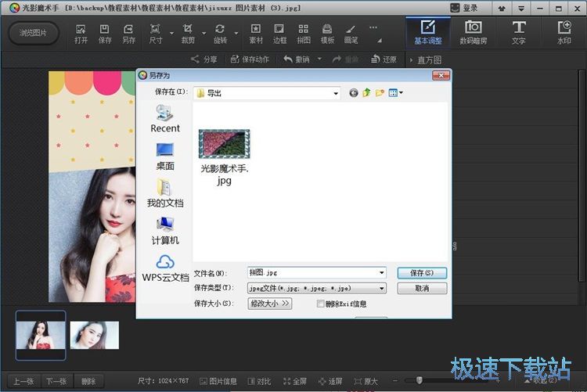Open the 边框 border tool

[279, 34]
